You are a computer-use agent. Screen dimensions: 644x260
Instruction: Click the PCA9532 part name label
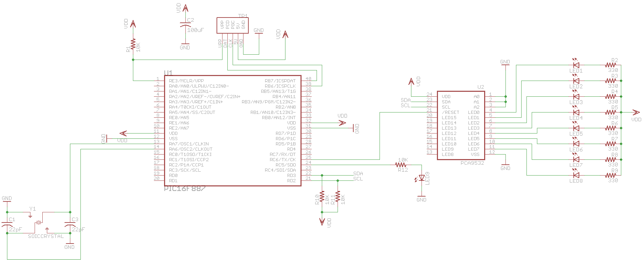tap(472, 163)
